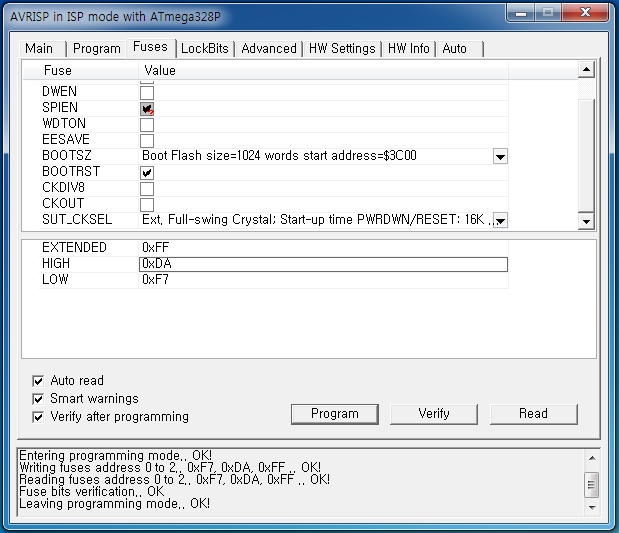Image resolution: width=619 pixels, height=533 pixels.
Task: Select the BOOTSZ fuse row label
Action: 67,156
